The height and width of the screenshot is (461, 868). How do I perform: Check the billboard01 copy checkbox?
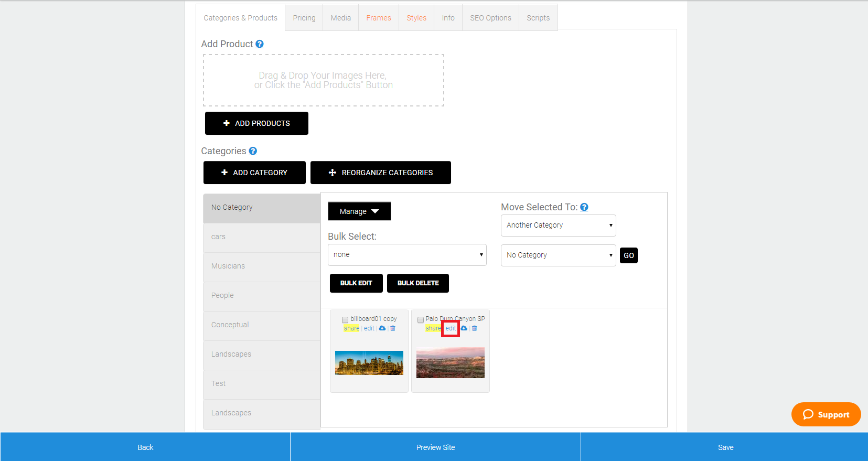345,319
